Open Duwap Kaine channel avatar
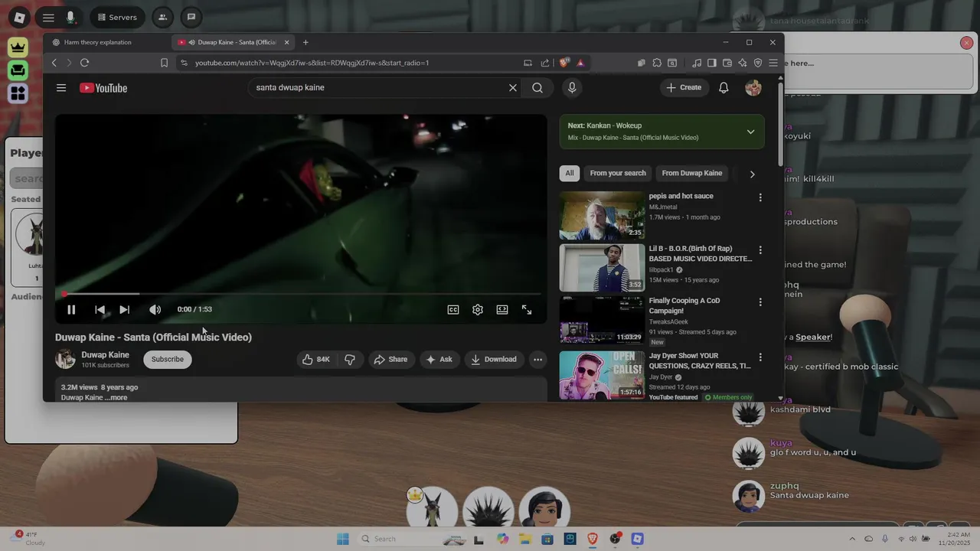This screenshot has width=980, height=551. pos(65,359)
